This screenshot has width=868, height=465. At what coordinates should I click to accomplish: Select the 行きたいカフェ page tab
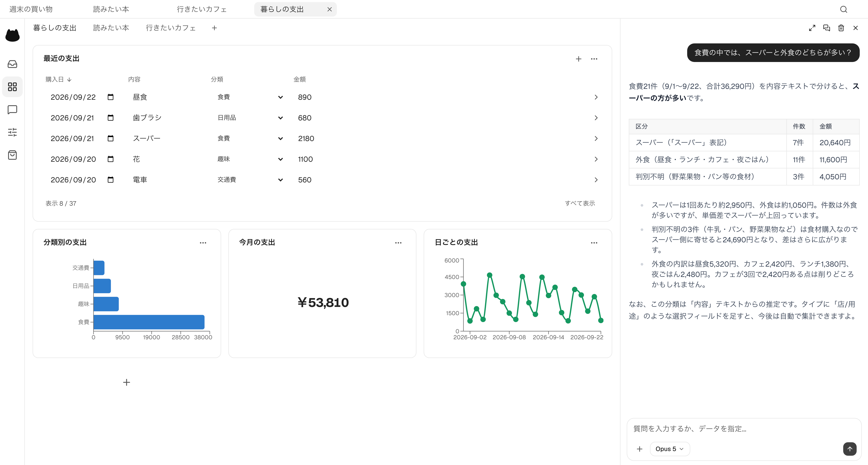(x=171, y=28)
